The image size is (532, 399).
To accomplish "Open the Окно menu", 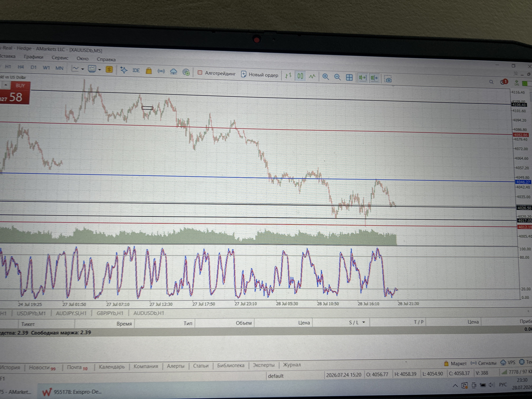I will click(82, 59).
